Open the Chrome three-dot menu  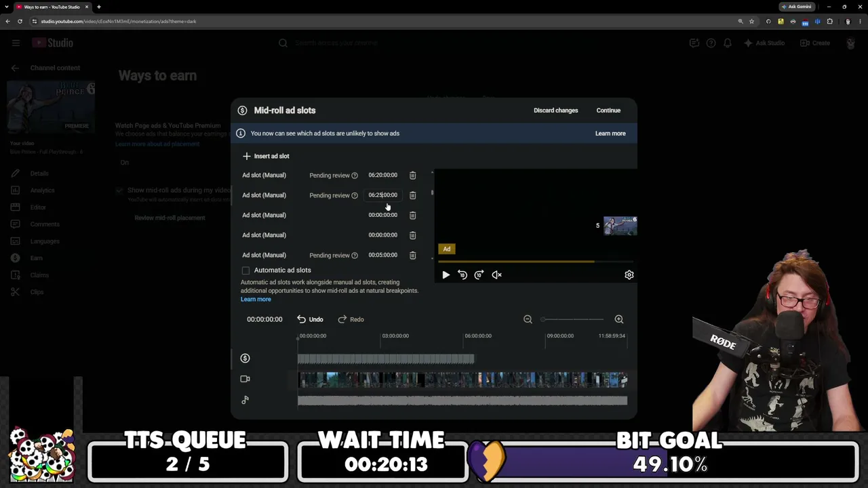click(x=859, y=21)
